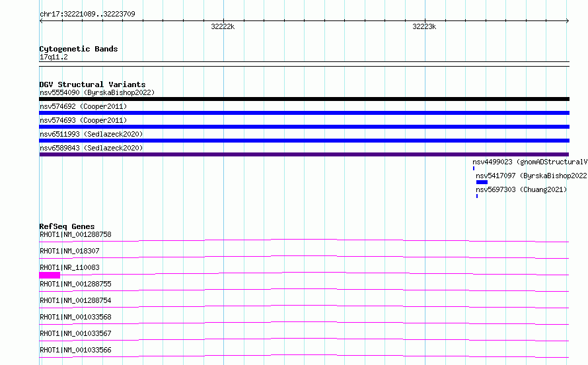Click the RHOT1|NR_110083 transcript label
The height and width of the screenshot is (365, 588).
69,267
